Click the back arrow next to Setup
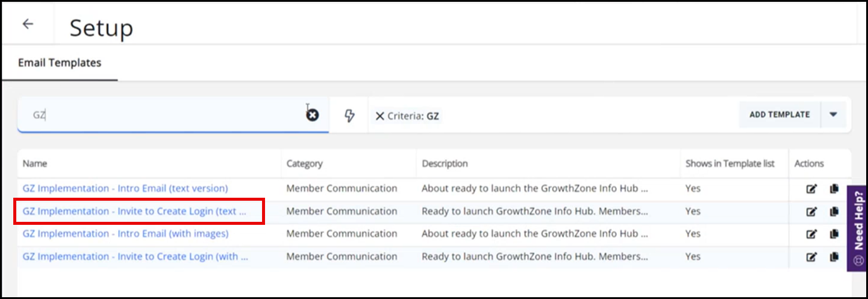Screen dimensions: 868x299 coord(28,24)
